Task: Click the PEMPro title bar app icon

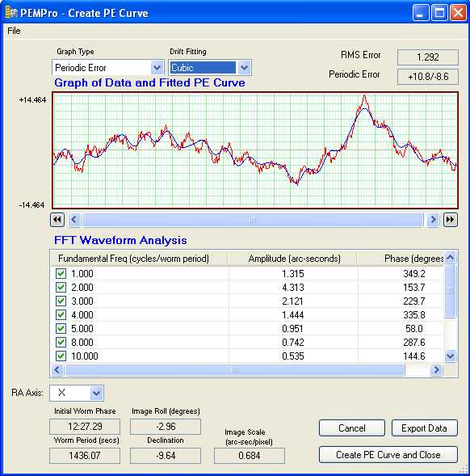Action: 11,13
